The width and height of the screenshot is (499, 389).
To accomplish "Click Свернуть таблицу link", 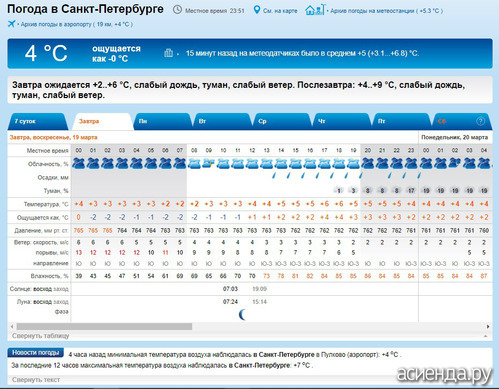I will (x=40, y=336).
